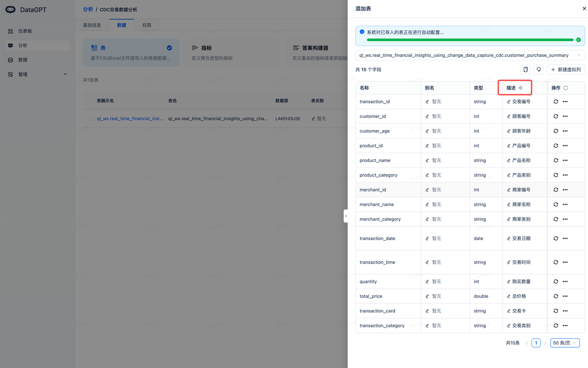Open the table selection dropdown
The height and width of the screenshot is (368, 588).
pyautogui.click(x=469, y=55)
